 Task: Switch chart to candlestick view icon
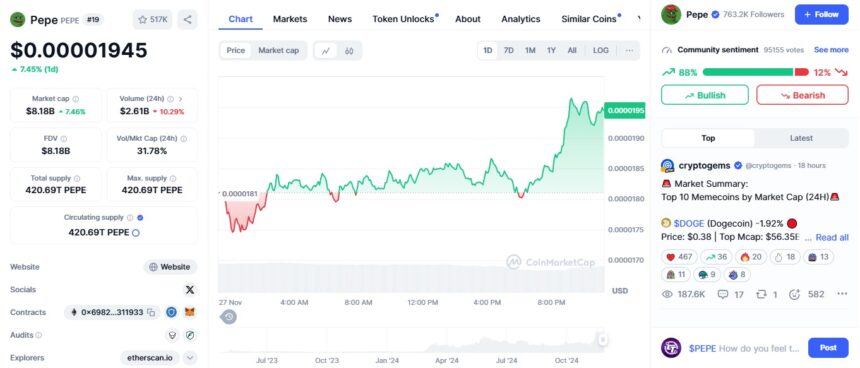coord(349,51)
